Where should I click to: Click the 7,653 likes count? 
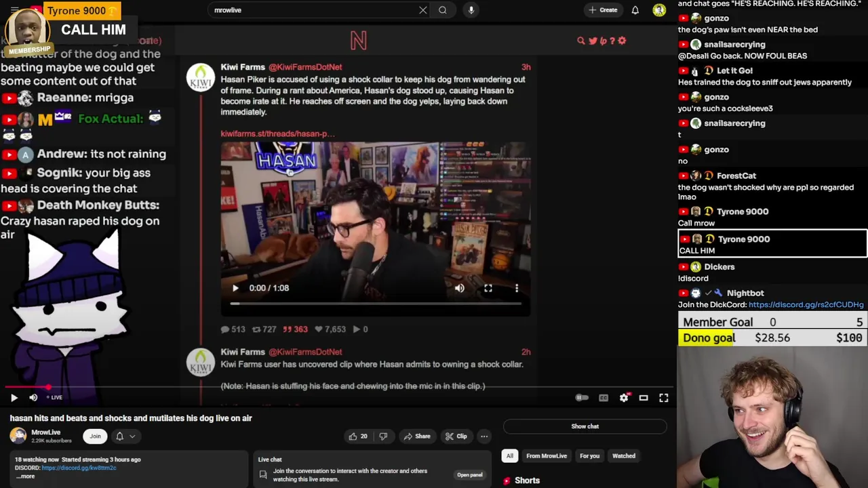[x=330, y=329]
